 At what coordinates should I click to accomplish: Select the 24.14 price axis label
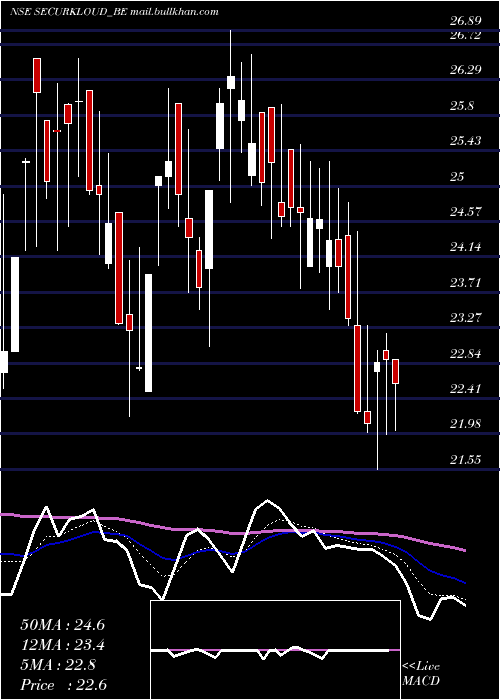[x=466, y=246]
